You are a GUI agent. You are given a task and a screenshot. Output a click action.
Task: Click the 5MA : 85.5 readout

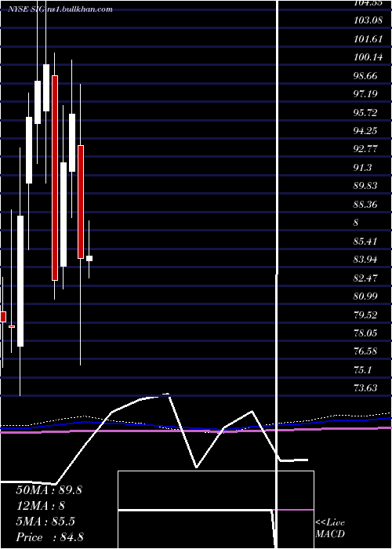click(45, 522)
